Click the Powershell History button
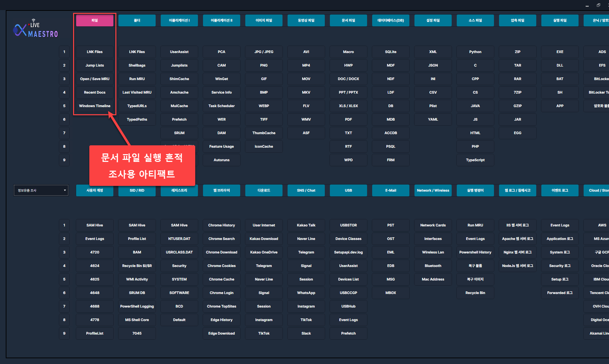 tap(475, 252)
